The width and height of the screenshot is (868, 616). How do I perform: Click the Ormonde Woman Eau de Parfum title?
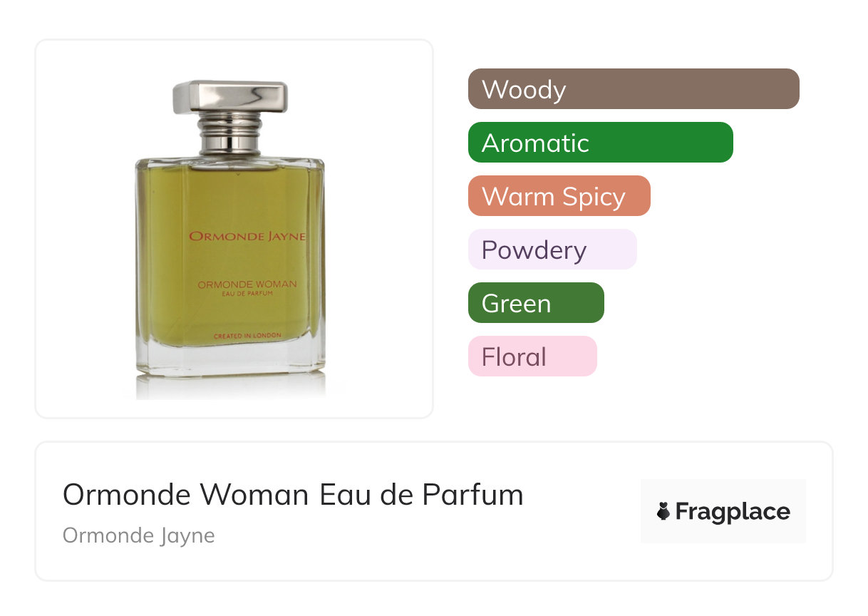[293, 495]
